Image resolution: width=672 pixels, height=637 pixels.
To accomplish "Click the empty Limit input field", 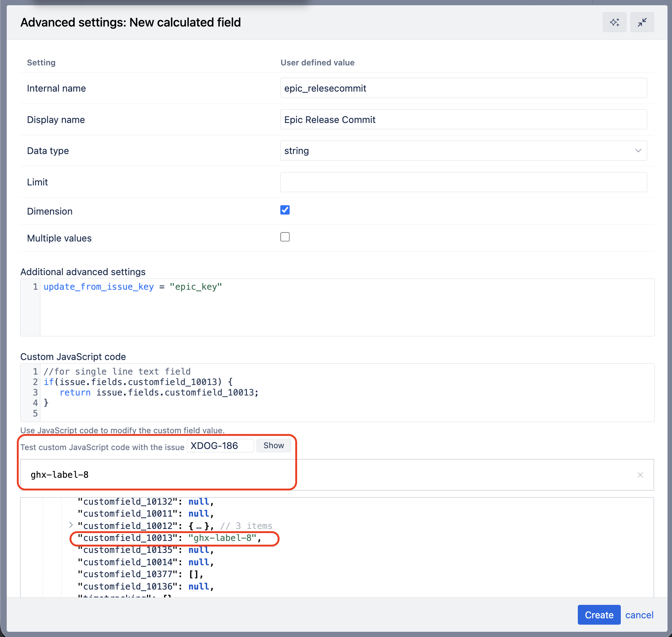I will click(x=463, y=182).
